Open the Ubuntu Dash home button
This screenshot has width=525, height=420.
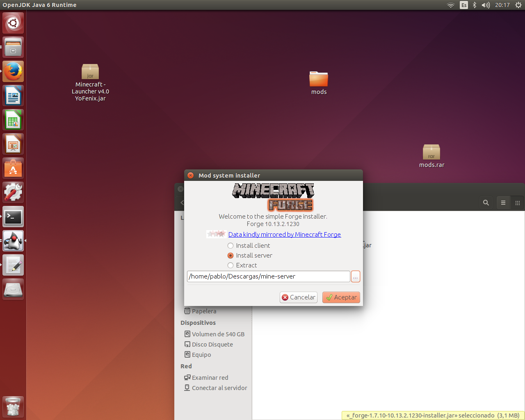[13, 23]
